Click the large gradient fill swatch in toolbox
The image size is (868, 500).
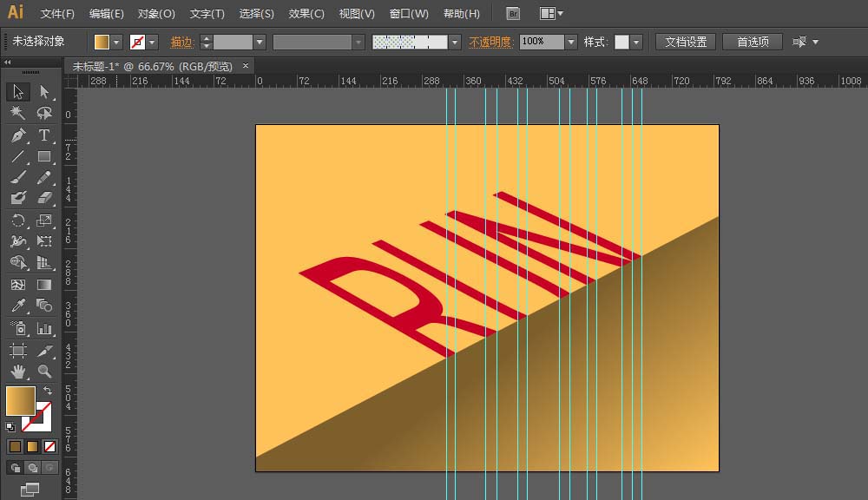(21, 401)
